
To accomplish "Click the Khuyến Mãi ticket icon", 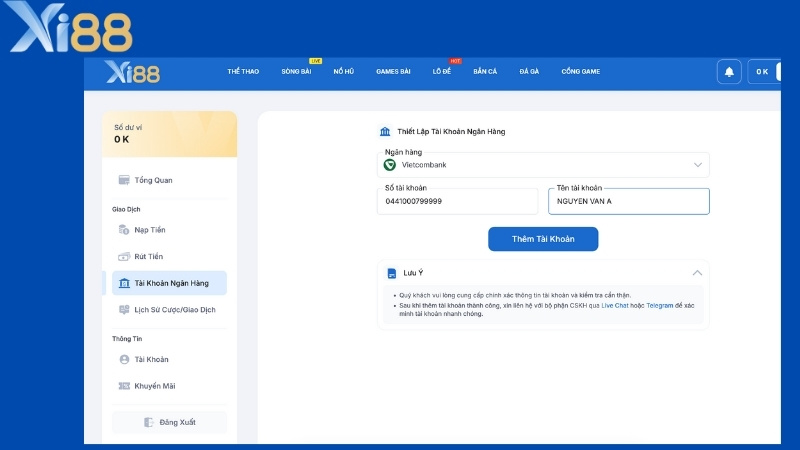I will click(124, 386).
